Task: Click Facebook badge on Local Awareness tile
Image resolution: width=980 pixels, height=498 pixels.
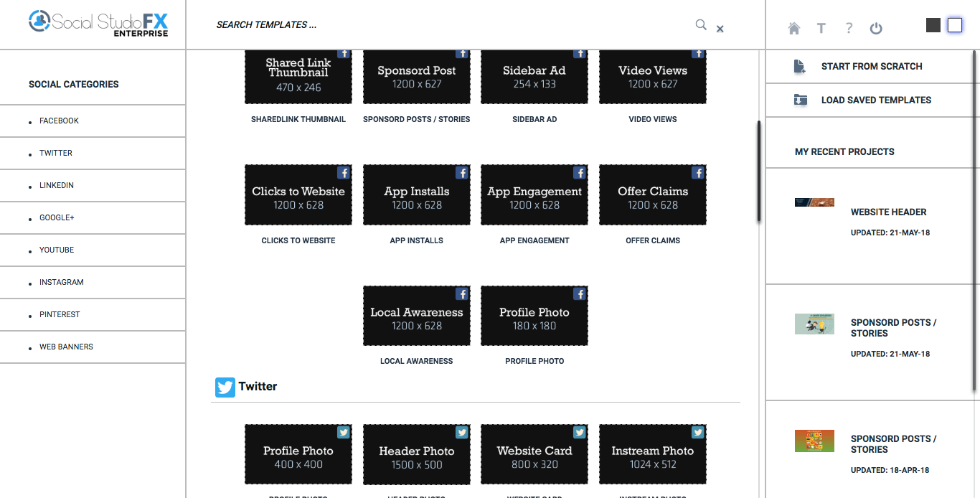Action: 462,294
